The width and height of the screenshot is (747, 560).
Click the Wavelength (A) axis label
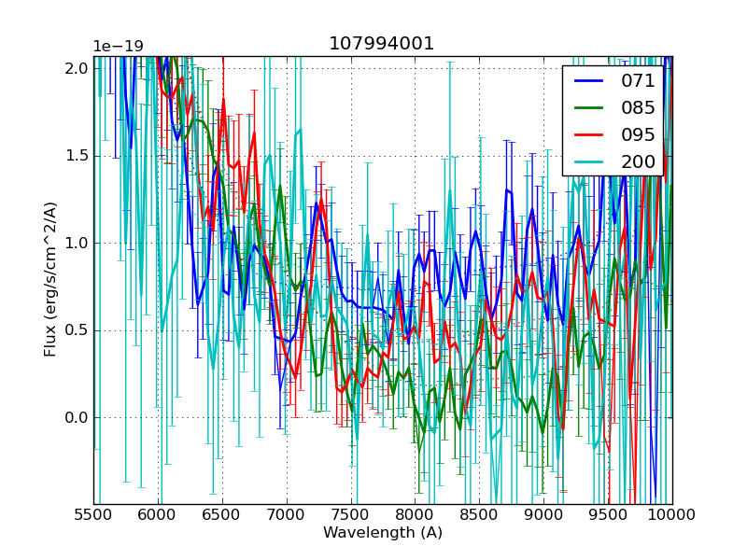(x=383, y=533)
